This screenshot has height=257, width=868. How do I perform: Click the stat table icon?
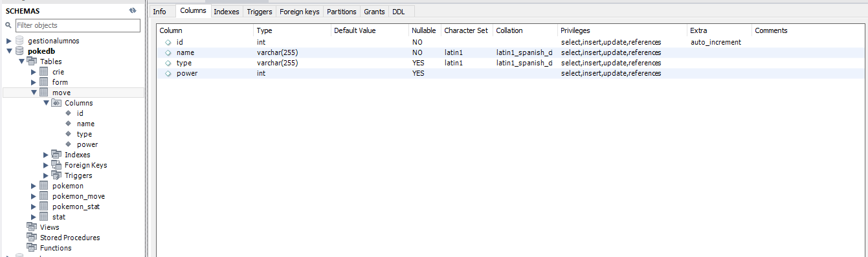44,217
